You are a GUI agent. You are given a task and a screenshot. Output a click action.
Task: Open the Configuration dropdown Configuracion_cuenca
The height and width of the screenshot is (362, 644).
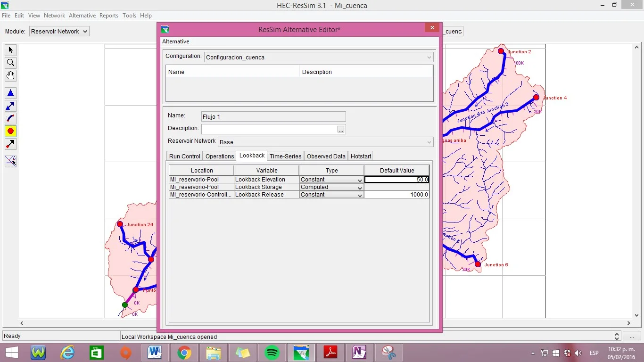(x=319, y=57)
